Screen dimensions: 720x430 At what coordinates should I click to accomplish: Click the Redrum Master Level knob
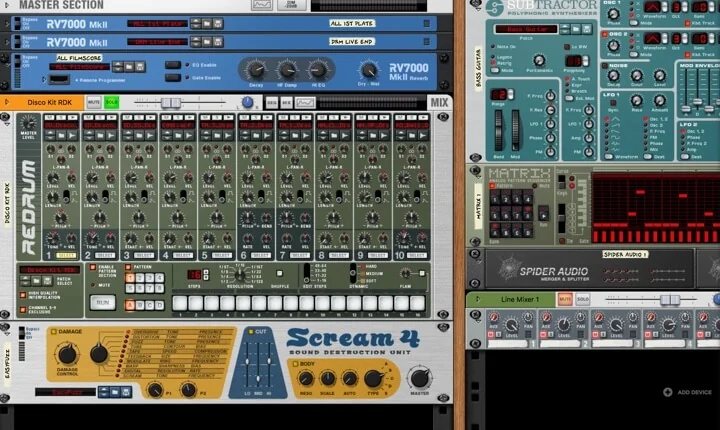(x=28, y=123)
